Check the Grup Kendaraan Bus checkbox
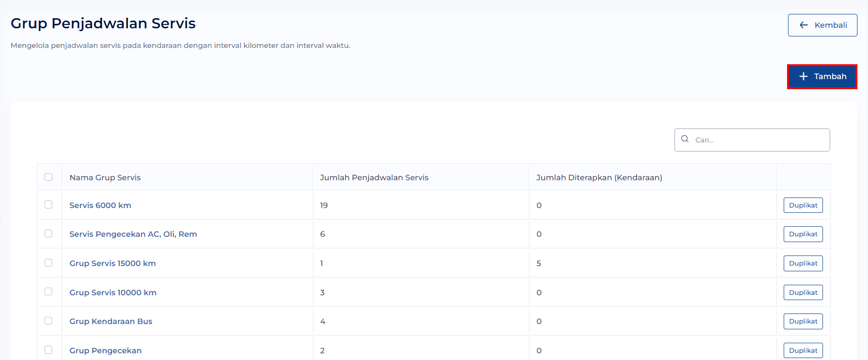Image resolution: width=868 pixels, height=360 pixels. pyautogui.click(x=48, y=321)
